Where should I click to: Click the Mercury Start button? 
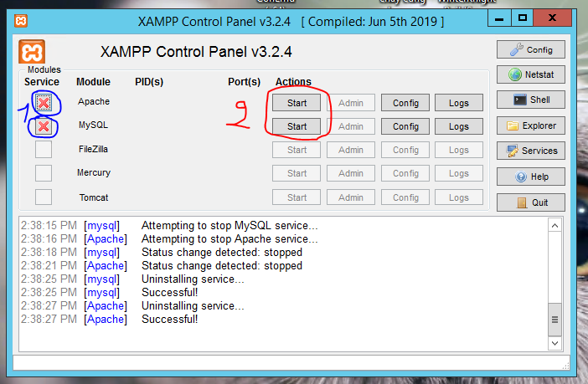point(297,173)
